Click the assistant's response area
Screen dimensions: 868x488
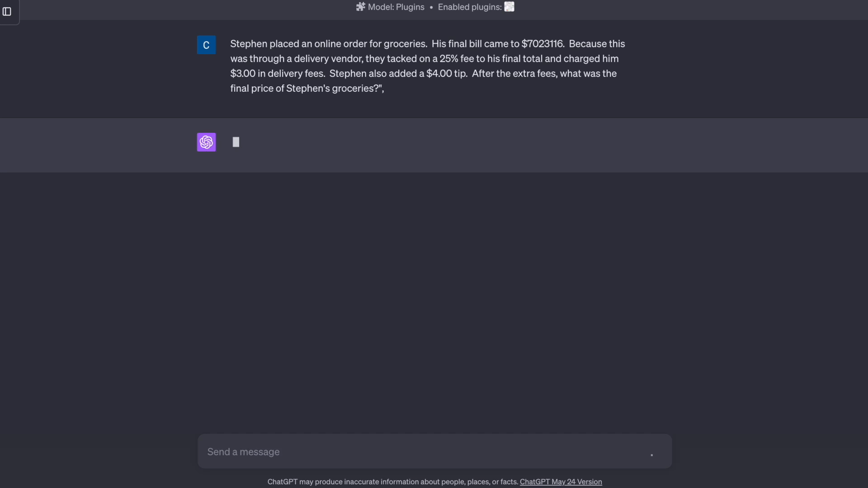click(434, 145)
